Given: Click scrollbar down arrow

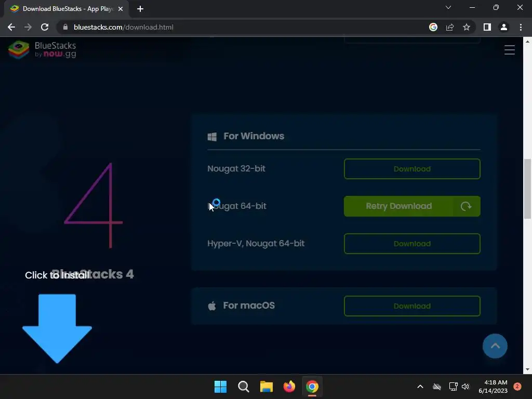Looking at the screenshot, I should tap(527, 370).
